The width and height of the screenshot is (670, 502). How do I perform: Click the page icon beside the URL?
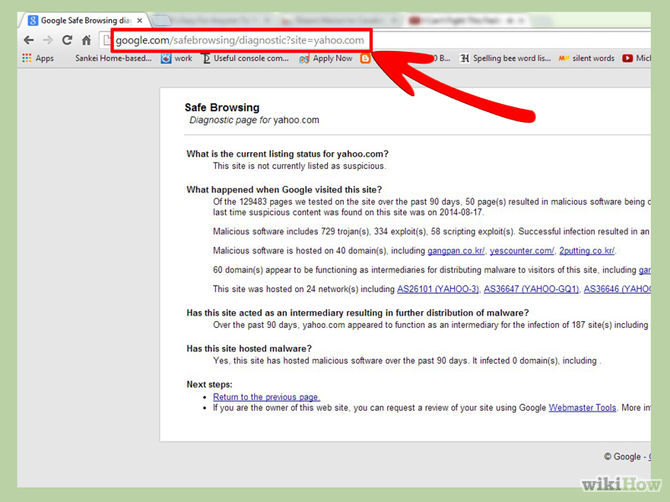[x=106, y=40]
